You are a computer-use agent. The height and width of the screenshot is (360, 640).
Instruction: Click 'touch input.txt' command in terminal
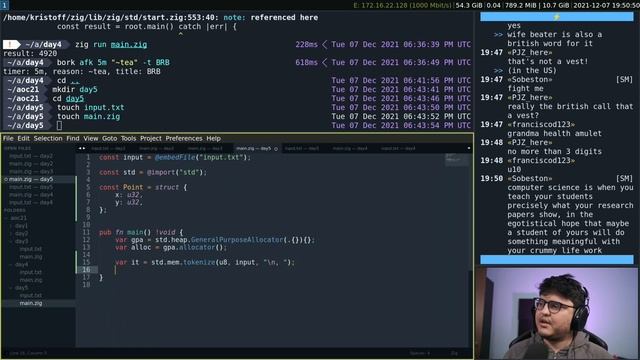pyautogui.click(x=91, y=107)
